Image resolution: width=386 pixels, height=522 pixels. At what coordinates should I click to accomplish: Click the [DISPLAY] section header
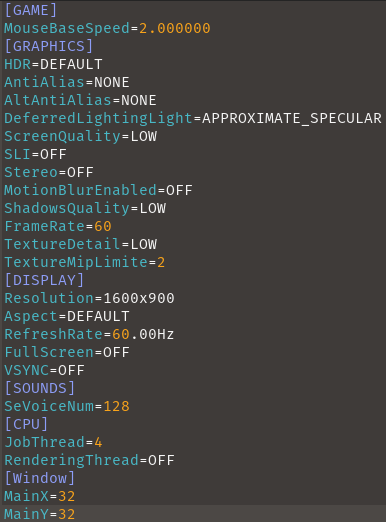pos(44,280)
